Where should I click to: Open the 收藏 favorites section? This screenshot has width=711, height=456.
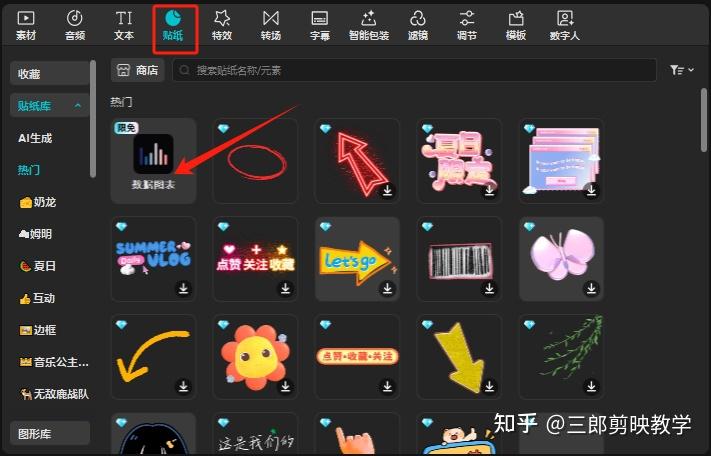point(49,73)
